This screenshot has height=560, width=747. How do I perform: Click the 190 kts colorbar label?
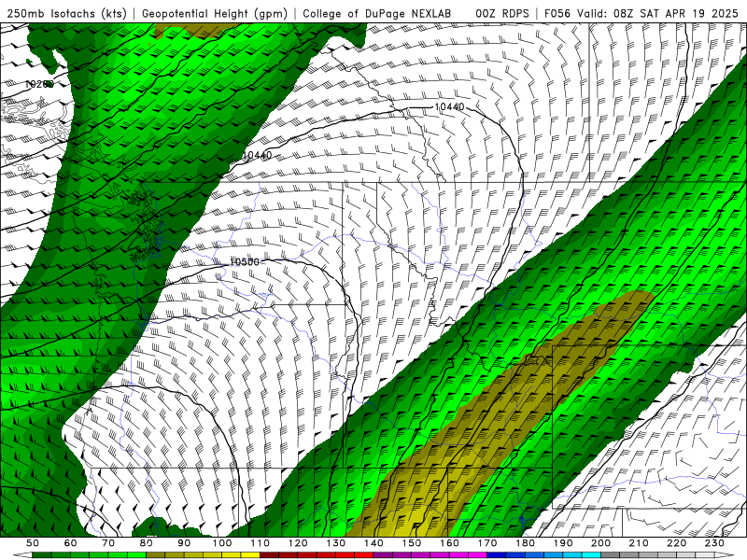(563, 543)
